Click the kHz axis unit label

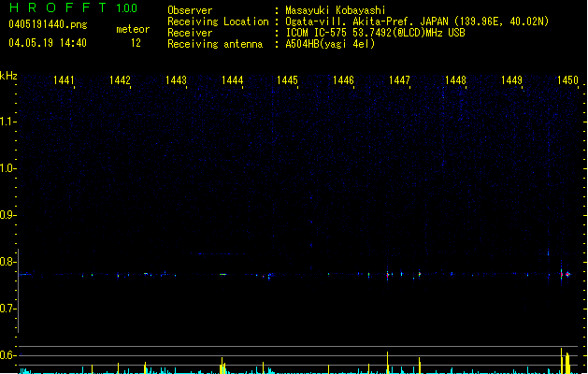point(8,76)
